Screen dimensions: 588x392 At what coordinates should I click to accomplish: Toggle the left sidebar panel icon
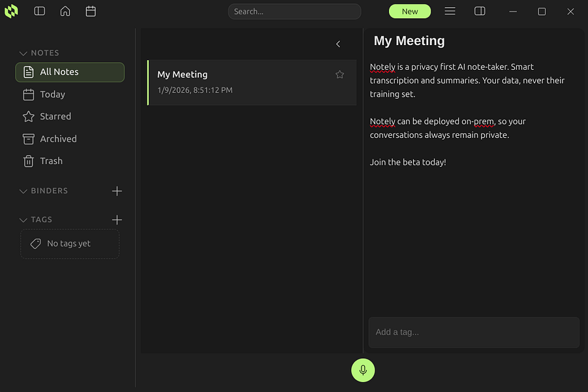click(x=39, y=11)
